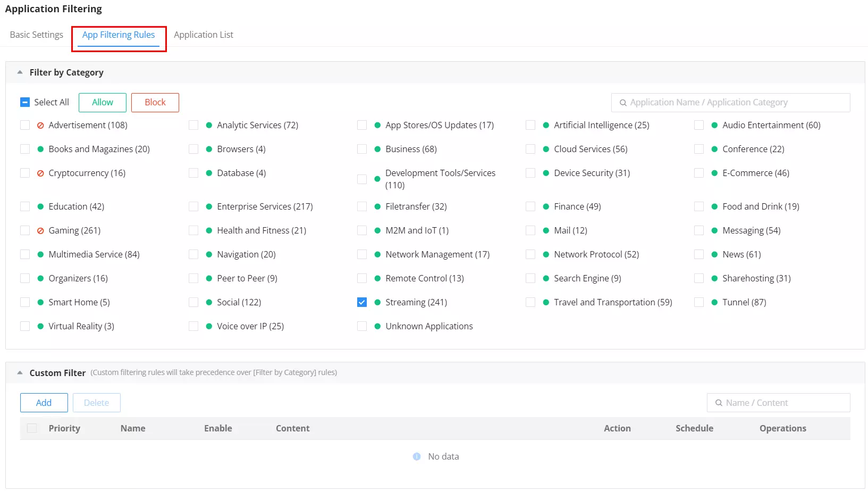
Task: Click green status dot beside Streaming
Action: [377, 303]
